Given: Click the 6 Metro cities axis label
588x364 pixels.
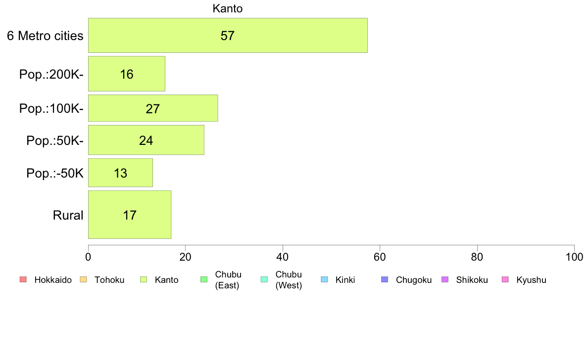Looking at the screenshot, I should click(x=45, y=36).
